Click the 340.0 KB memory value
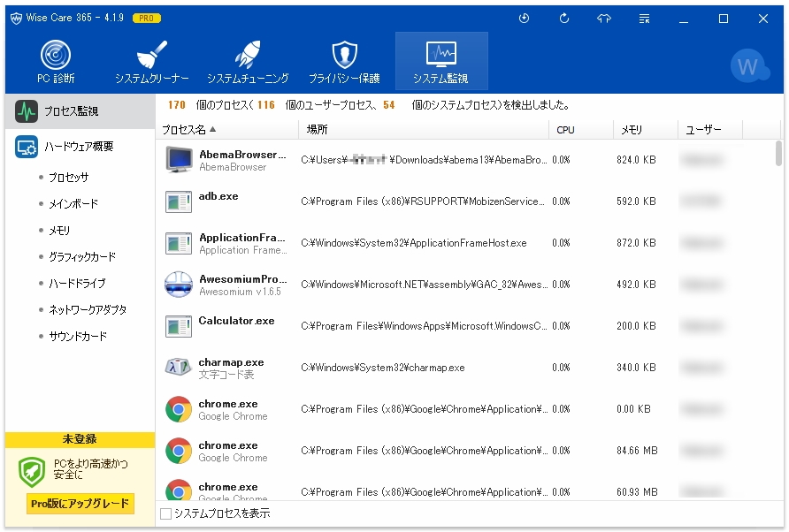 point(636,368)
